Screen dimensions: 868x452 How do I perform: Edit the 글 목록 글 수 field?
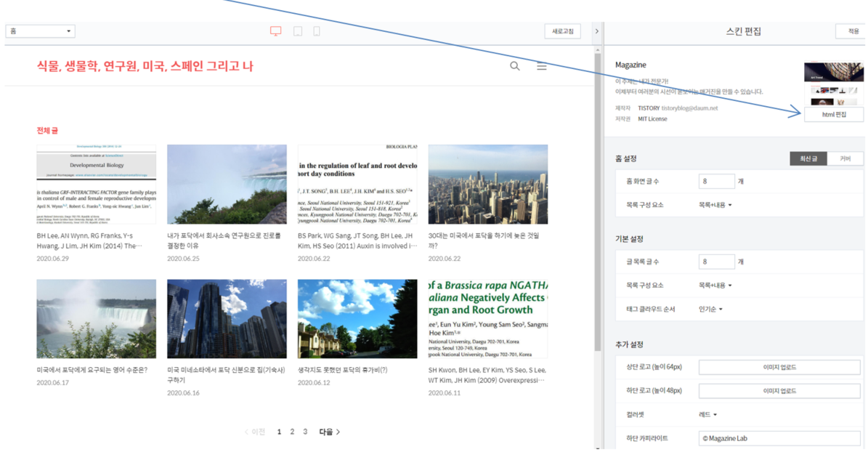click(x=716, y=262)
